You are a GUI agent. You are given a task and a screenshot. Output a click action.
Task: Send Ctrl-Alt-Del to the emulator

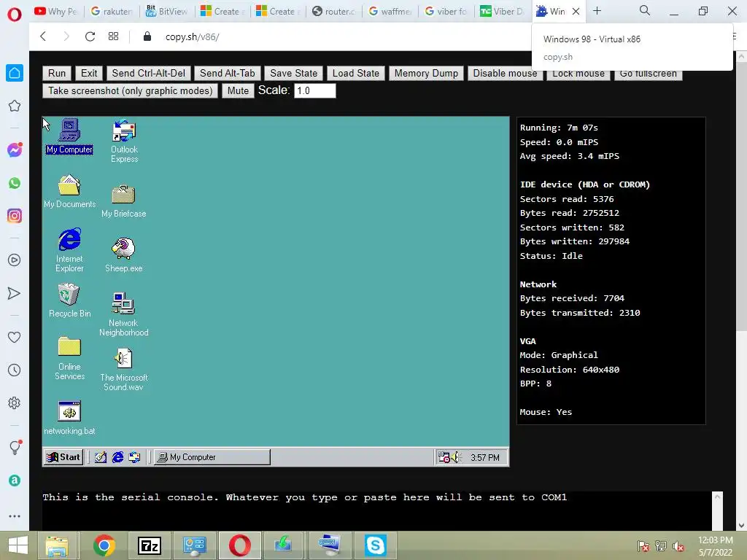tap(149, 73)
